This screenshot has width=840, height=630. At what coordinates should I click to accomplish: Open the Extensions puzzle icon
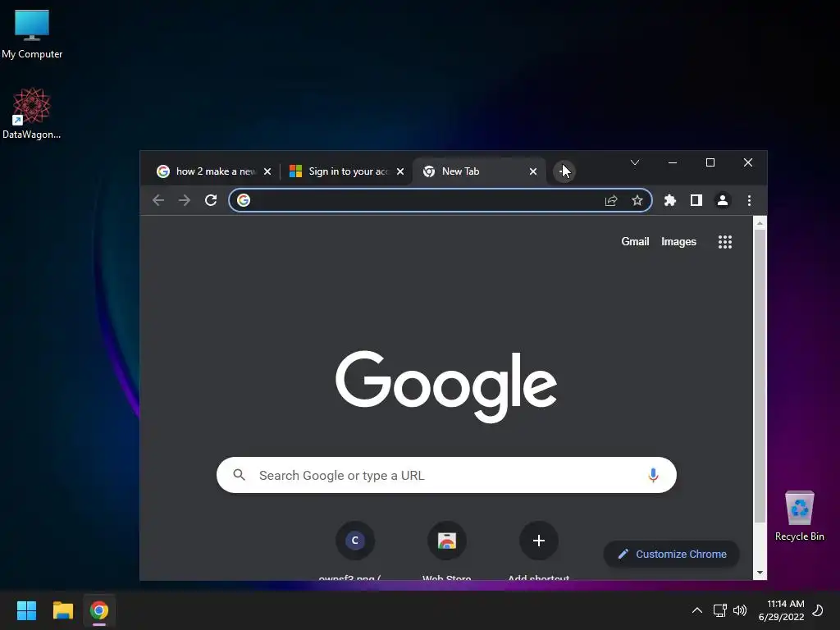669,200
